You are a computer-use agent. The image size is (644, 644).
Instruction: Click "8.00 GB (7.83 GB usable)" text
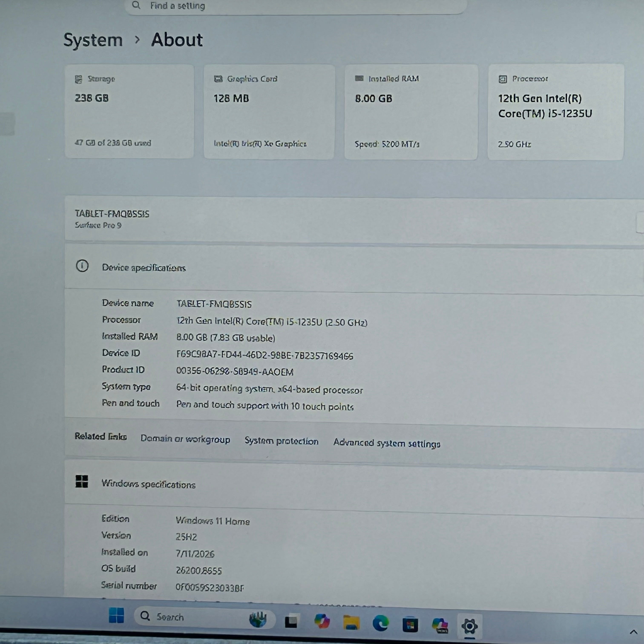(226, 338)
